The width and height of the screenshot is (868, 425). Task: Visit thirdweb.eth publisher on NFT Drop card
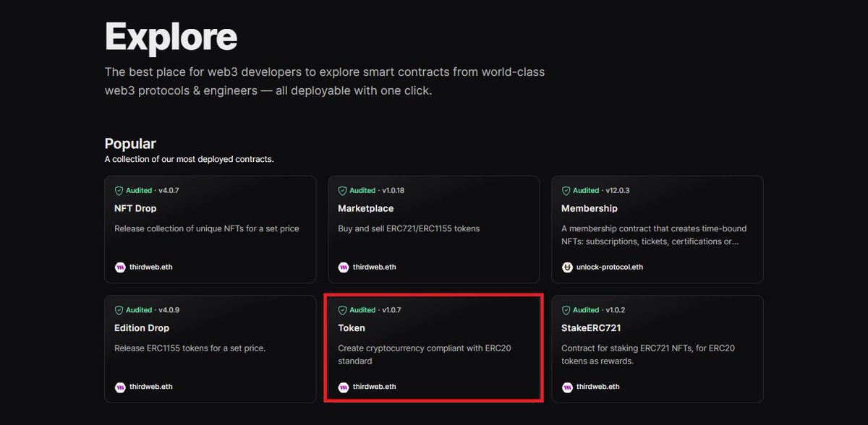150,267
